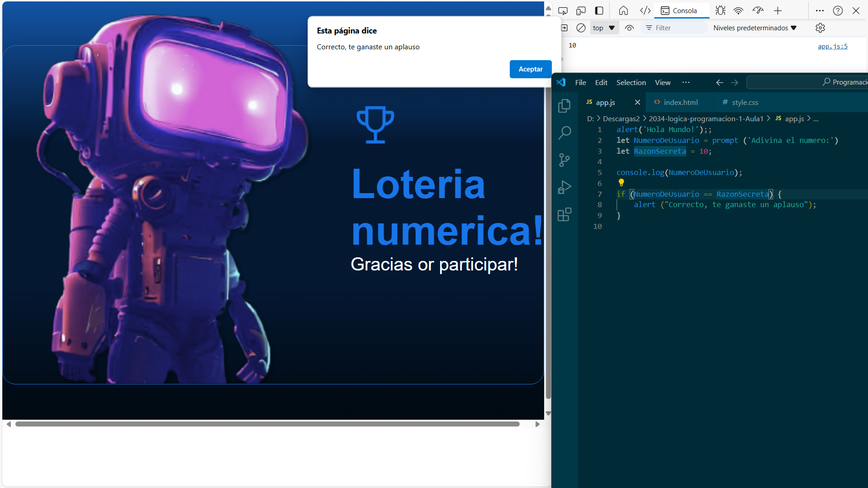868x488 pixels.
Task: Click vertical scrollbar down arrow
Action: [x=548, y=413]
